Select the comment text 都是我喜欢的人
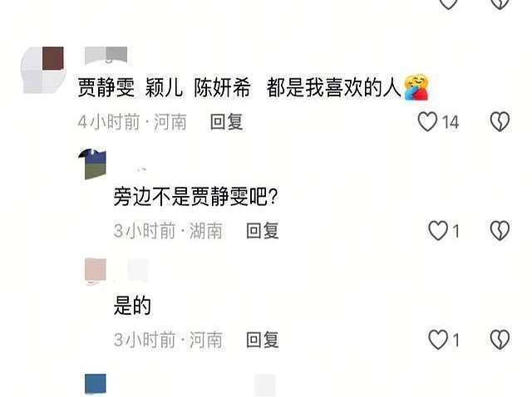Screen dimensions: 532x397 point(334,87)
